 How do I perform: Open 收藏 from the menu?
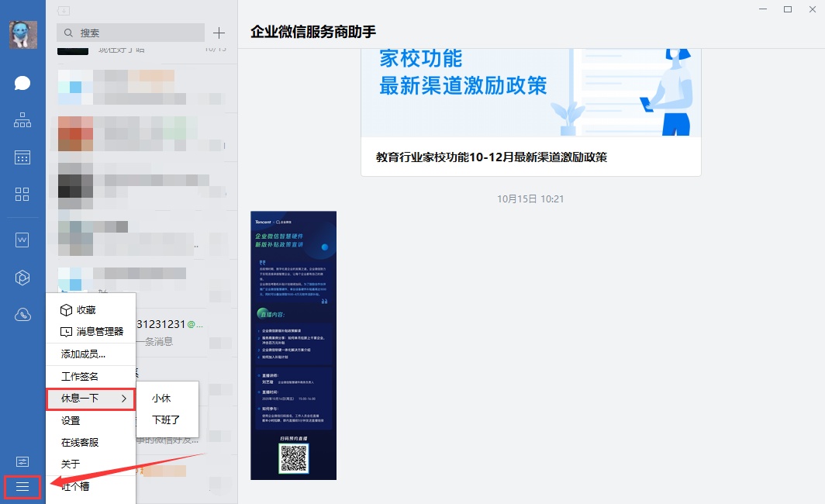[85, 310]
